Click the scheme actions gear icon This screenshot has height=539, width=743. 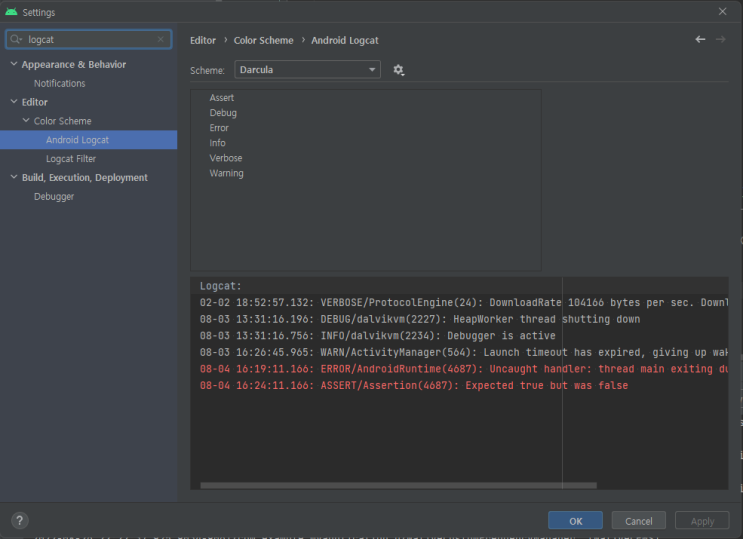(399, 70)
